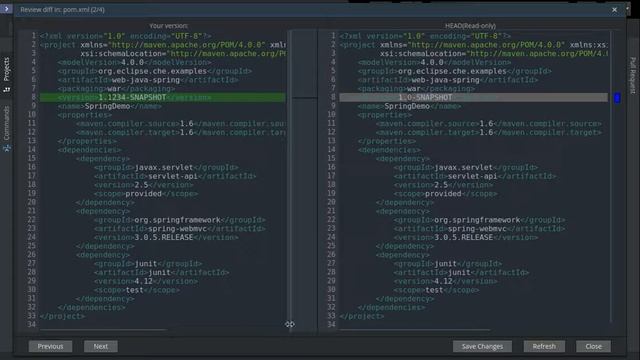Click SpringDemo name line in HEAD pane
The height and width of the screenshot is (360, 640).
pyautogui.click(x=409, y=106)
